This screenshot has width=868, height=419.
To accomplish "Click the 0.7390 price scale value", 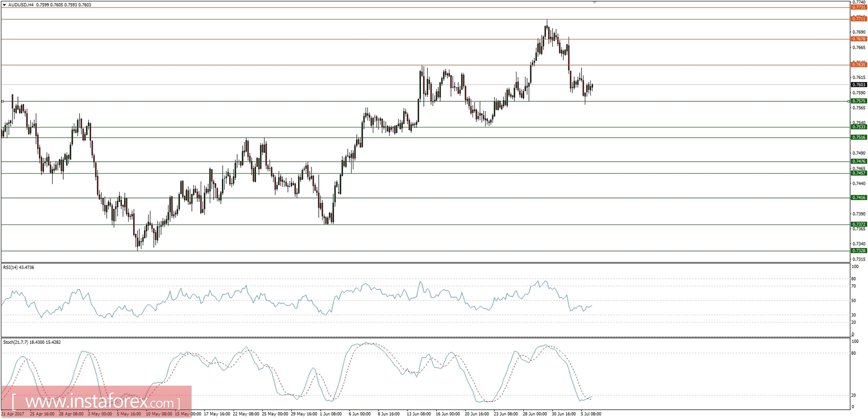I will [x=859, y=214].
